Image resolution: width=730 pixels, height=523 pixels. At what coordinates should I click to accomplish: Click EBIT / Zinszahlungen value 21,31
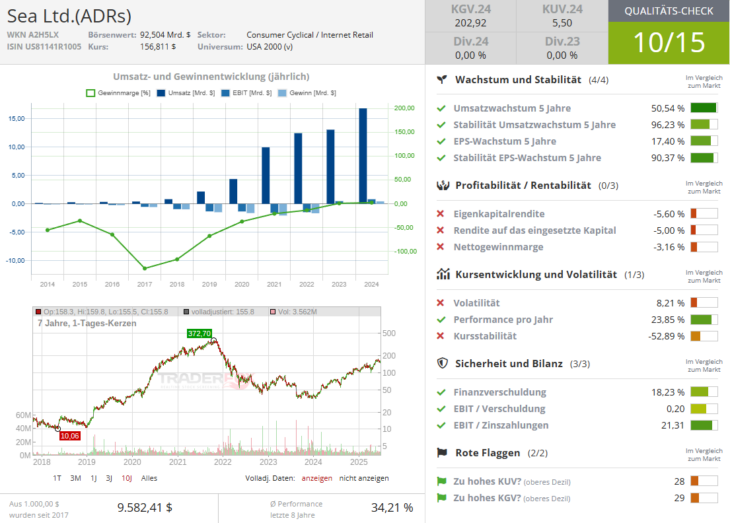tap(673, 425)
